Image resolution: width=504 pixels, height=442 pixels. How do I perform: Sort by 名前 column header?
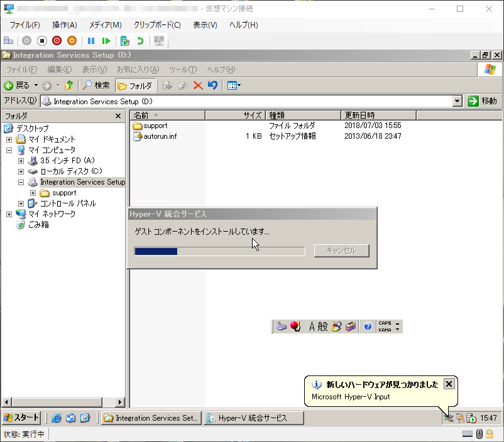(167, 115)
